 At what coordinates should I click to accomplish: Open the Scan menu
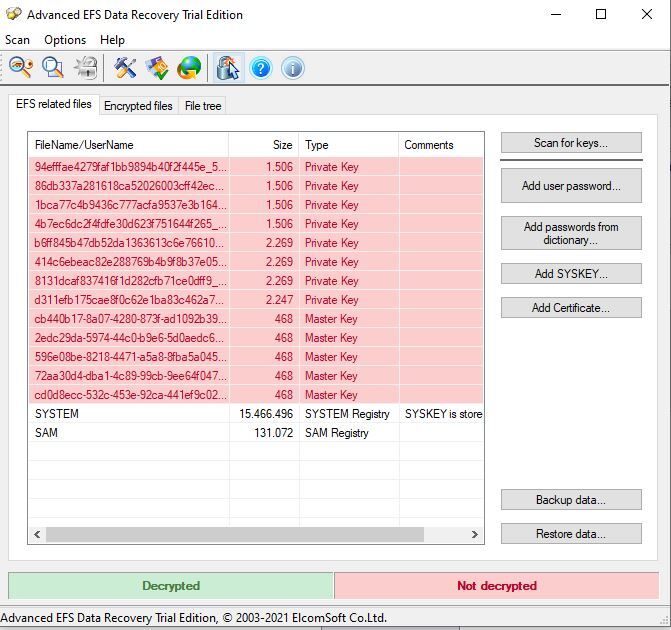tap(17, 40)
